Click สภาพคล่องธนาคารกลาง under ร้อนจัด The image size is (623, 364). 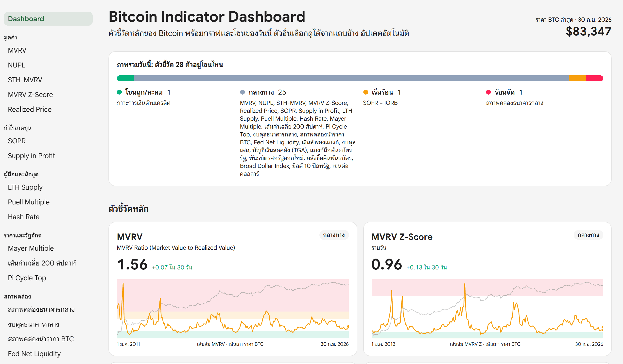point(515,103)
